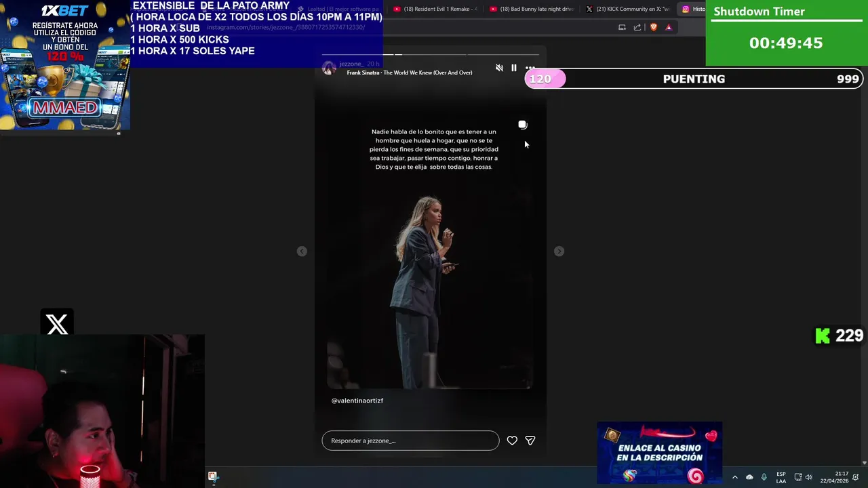Viewport: 868px width, 488px height.
Task: Click the Enlace al casino banner
Action: click(659, 453)
